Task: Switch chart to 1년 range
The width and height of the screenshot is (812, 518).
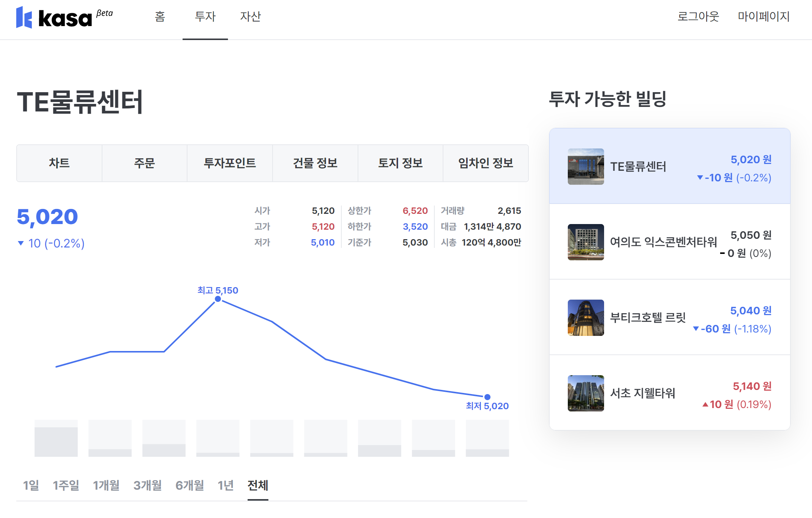Action: (x=226, y=485)
